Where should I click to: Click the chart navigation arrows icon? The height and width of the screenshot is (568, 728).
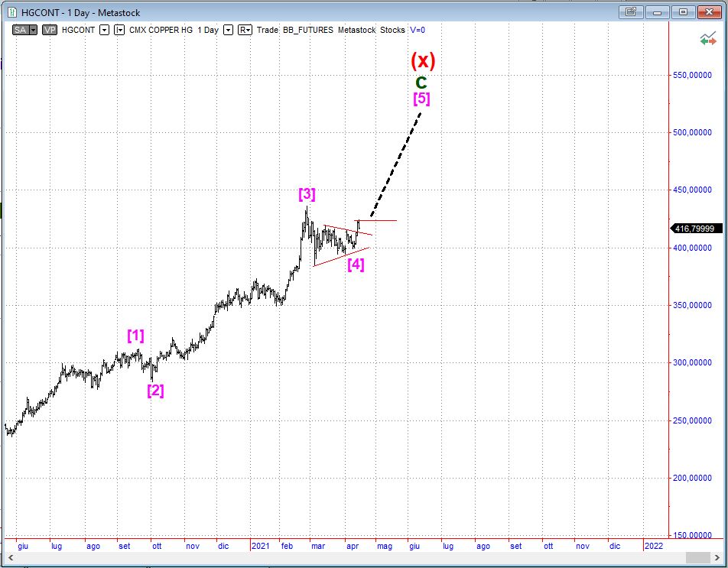point(708,39)
